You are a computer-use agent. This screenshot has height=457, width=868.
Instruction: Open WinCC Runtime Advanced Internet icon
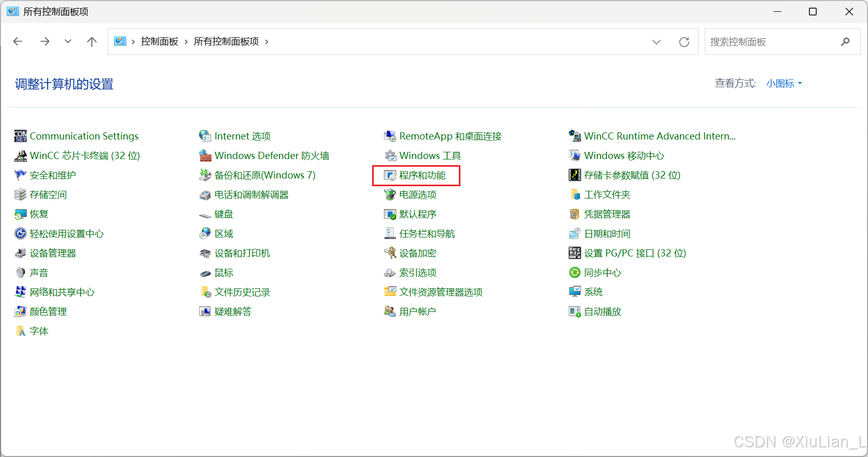[575, 136]
